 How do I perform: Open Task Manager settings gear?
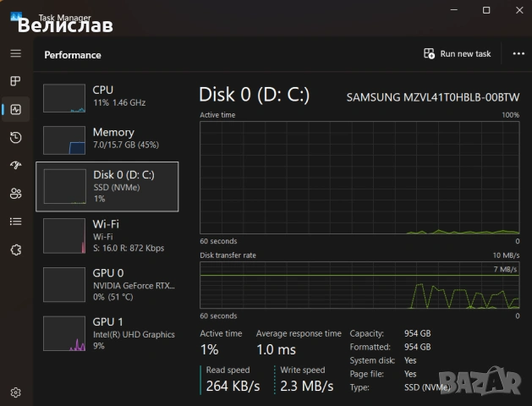[15, 392]
